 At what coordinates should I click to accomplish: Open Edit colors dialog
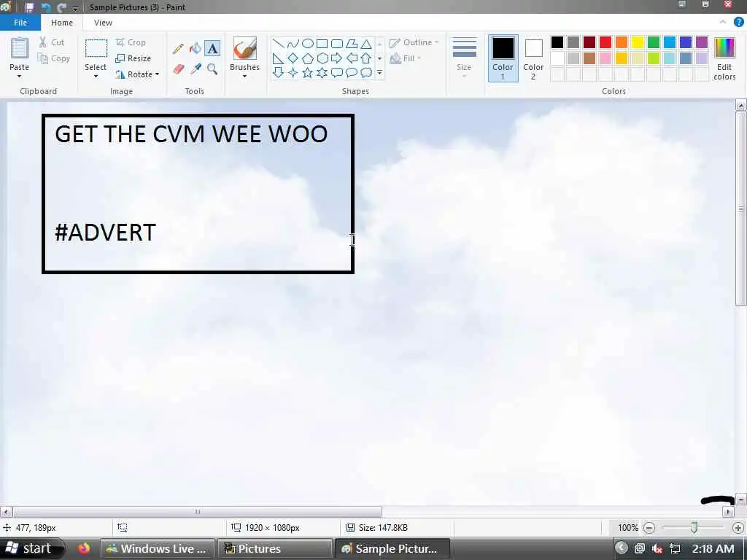point(724,58)
